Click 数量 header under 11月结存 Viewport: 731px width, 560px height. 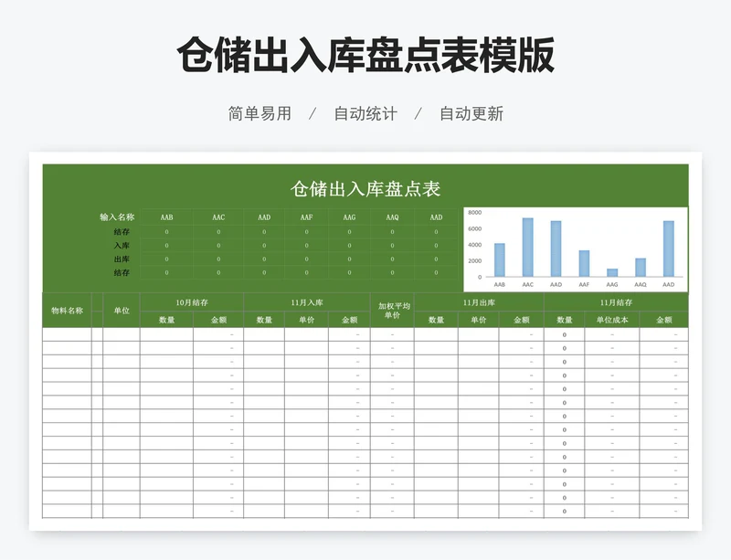pos(564,320)
